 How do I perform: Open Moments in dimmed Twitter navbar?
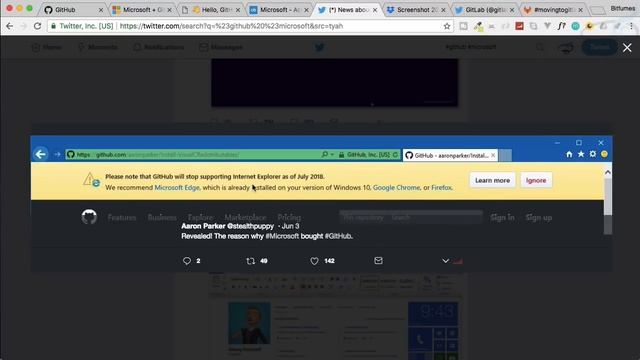(98, 47)
